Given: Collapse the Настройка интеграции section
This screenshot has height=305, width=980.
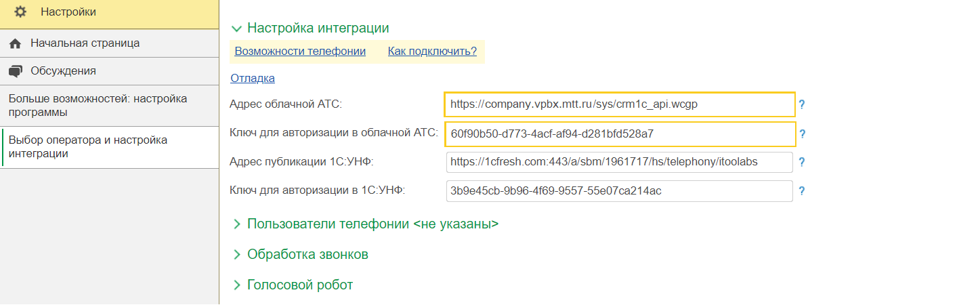Looking at the screenshot, I should coord(236,28).
